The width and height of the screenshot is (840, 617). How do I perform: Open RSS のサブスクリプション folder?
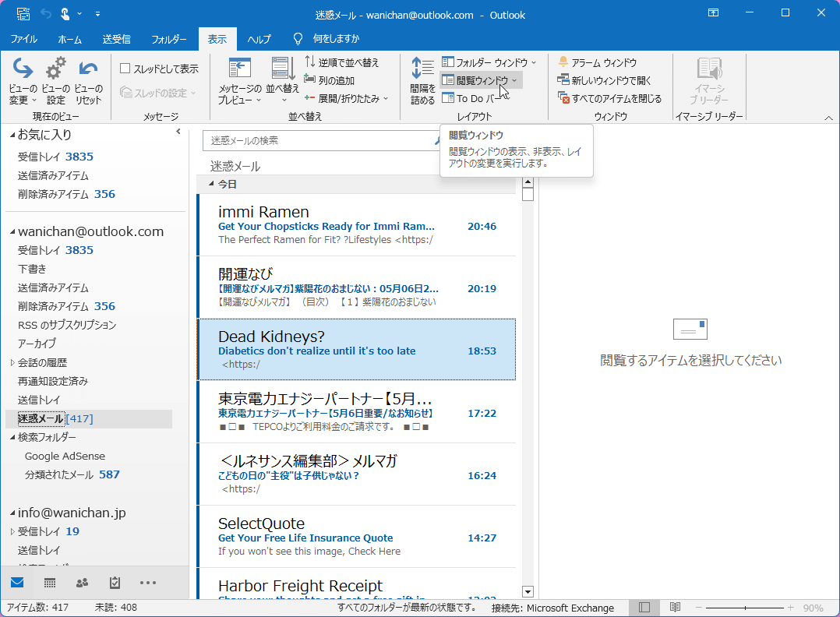67,325
